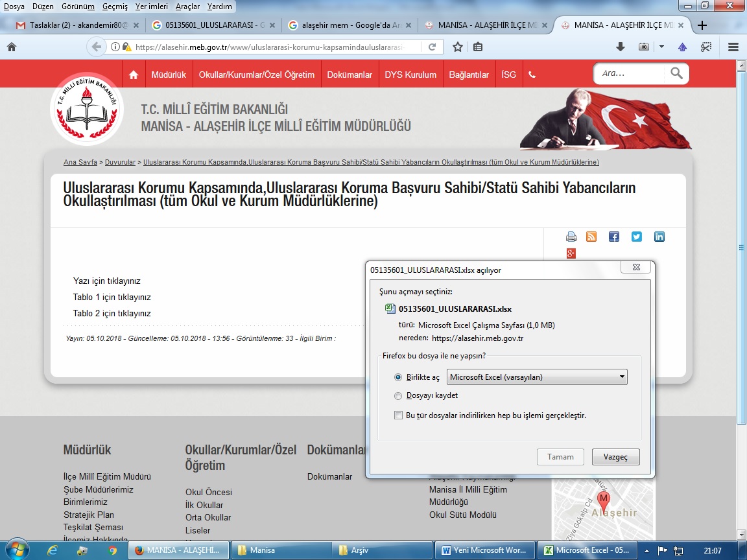Expand the dropdown arrow next to camera icon

click(661, 47)
